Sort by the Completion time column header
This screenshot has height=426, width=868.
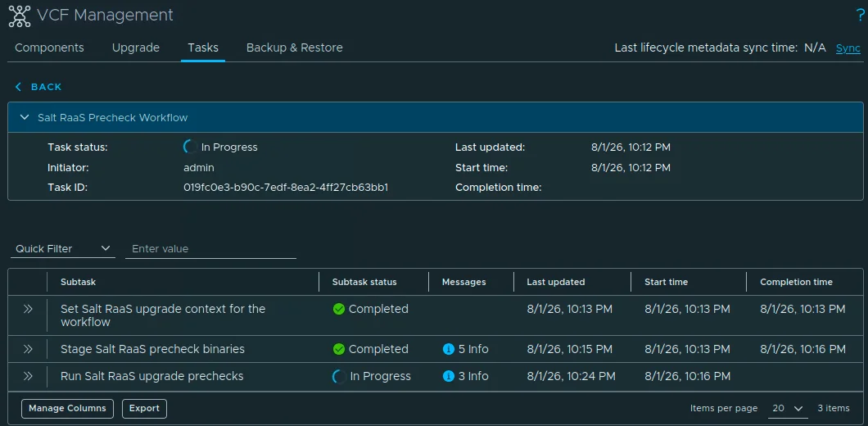pos(796,282)
